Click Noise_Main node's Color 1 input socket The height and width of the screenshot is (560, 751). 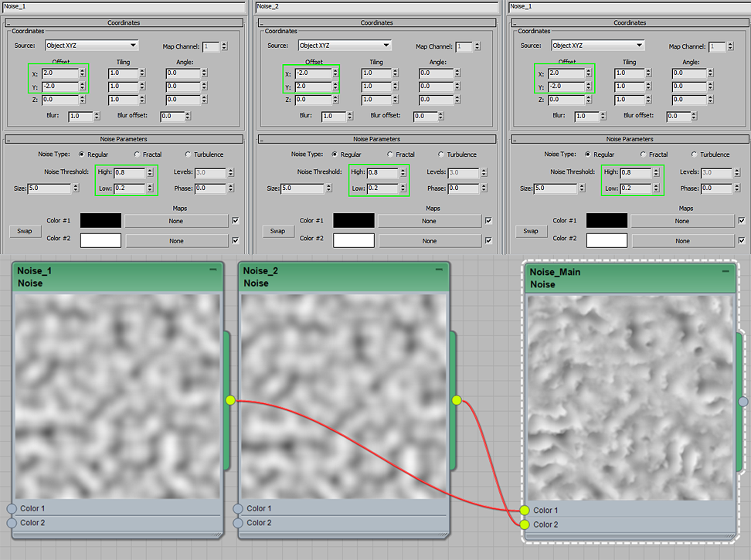(525, 510)
